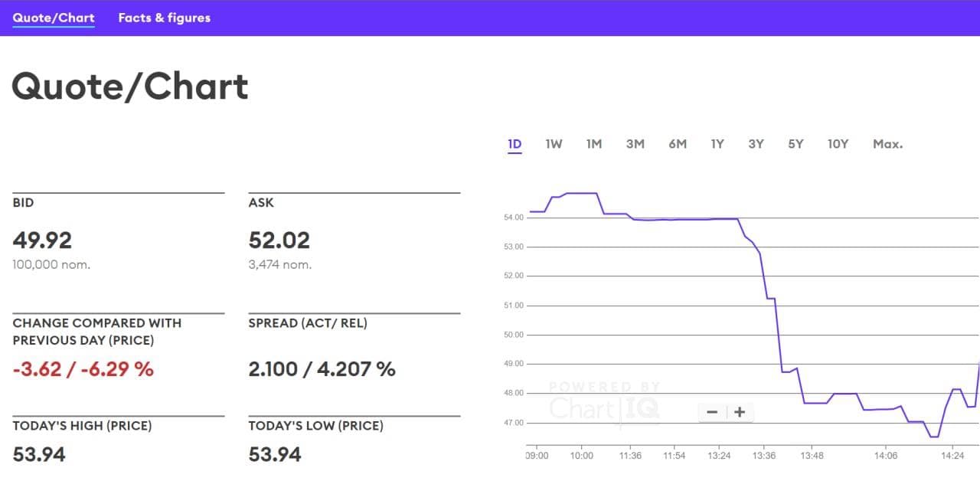Click the bid price 49.92

point(42,240)
